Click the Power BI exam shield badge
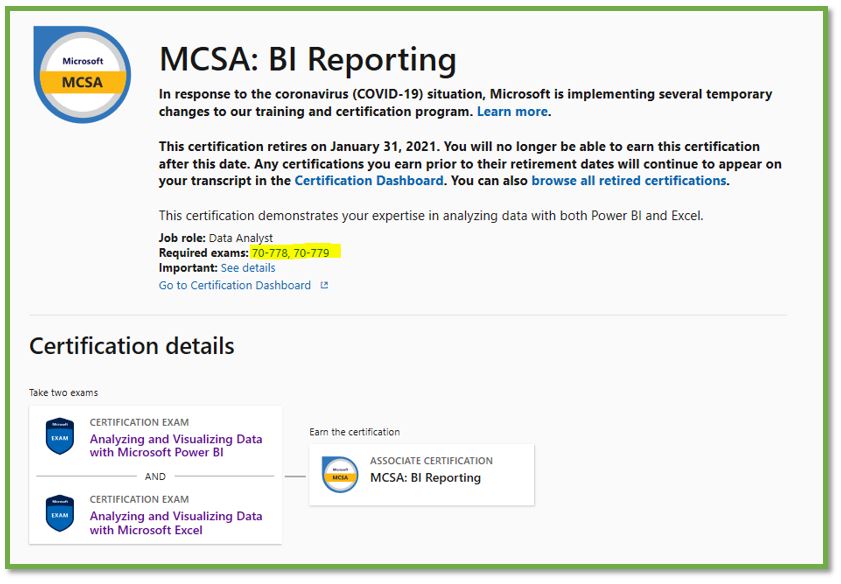The image size is (841, 584). point(60,436)
